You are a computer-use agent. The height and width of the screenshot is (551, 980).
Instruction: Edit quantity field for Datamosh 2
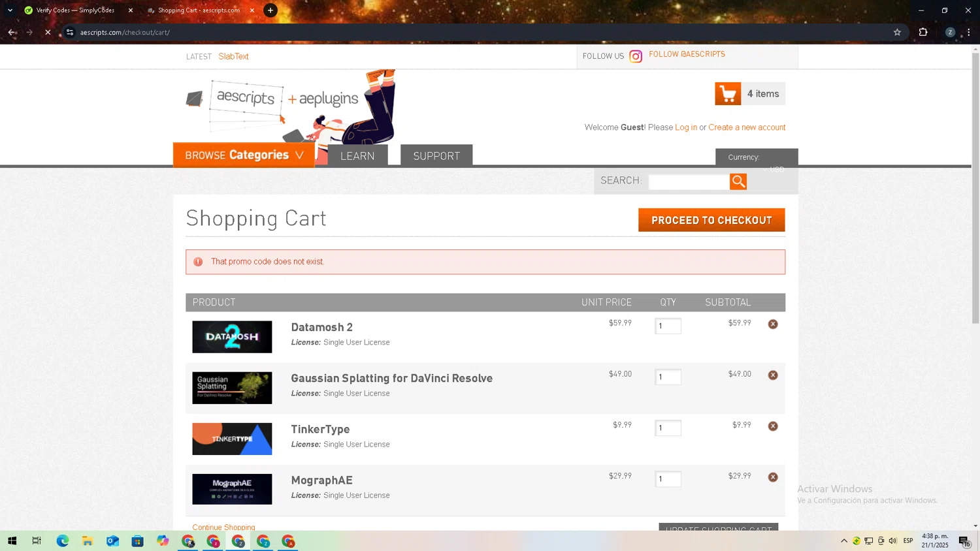[668, 326]
